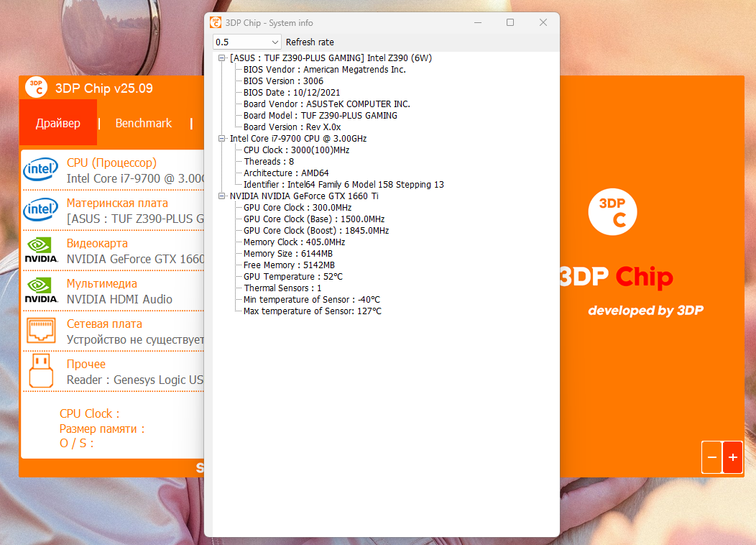Maximize the System info window

510,23
